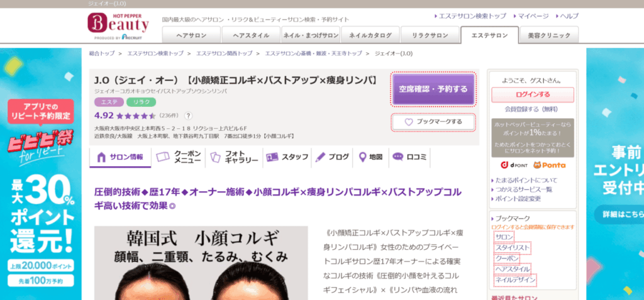The image size is (644, 300).
Task: Click the Hot Pepper Beauty logo
Action: click(118, 26)
